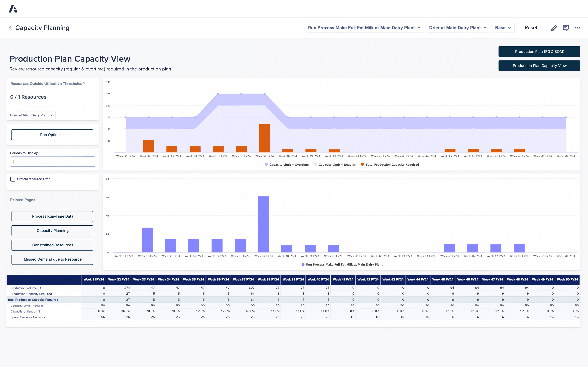588x367 pixels.
Task: Click the Periods to Display input field
Action: point(52,161)
